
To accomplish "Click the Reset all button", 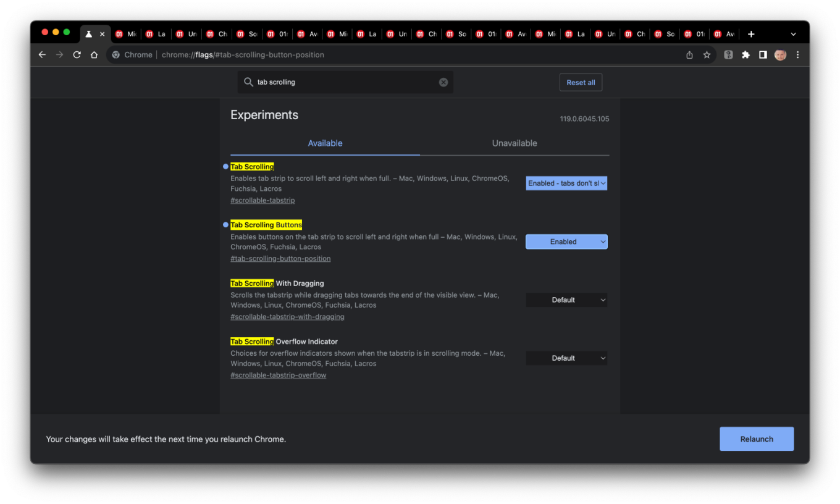I will pyautogui.click(x=581, y=82).
